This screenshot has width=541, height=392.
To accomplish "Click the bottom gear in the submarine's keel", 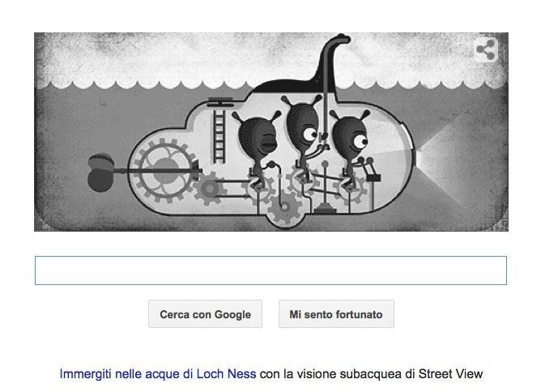I will pyautogui.click(x=284, y=207).
